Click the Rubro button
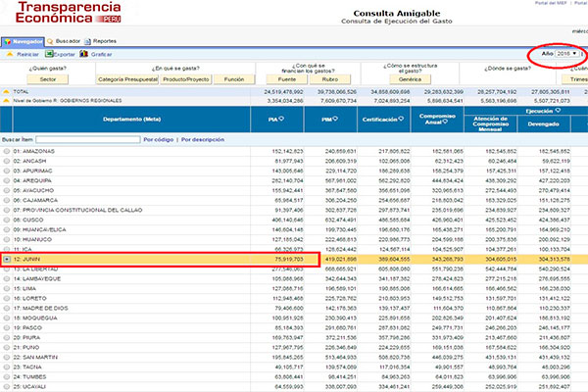This screenshot has height=392, width=588. point(330,79)
